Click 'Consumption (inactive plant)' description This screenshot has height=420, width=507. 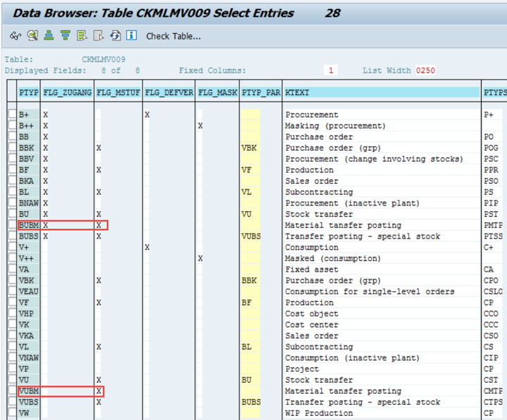point(352,358)
